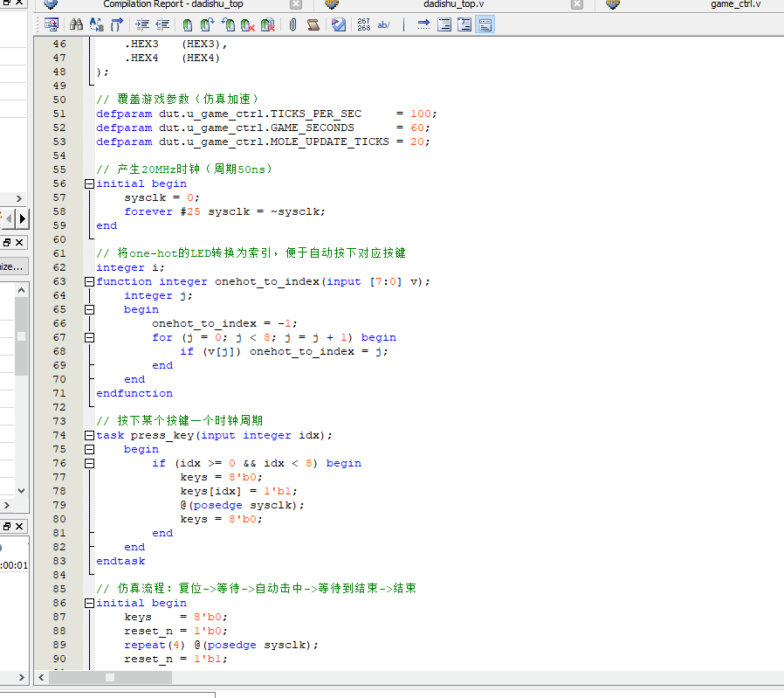Toggle a bookmark on current line
The image size is (784, 698).
click(188, 24)
